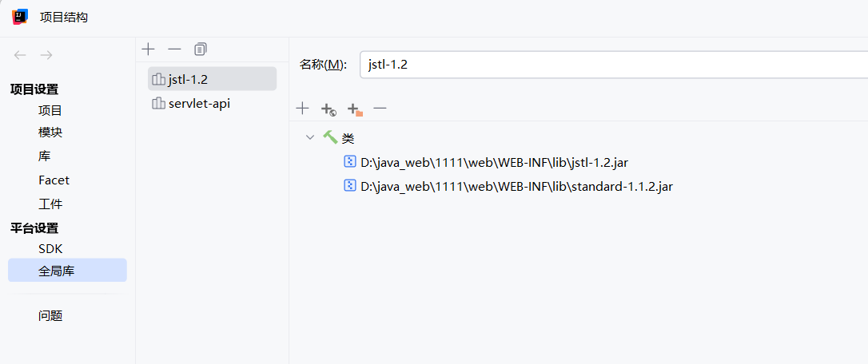Open the 问题 page
Viewport: 868px width, 364px height.
pyautogui.click(x=50, y=316)
